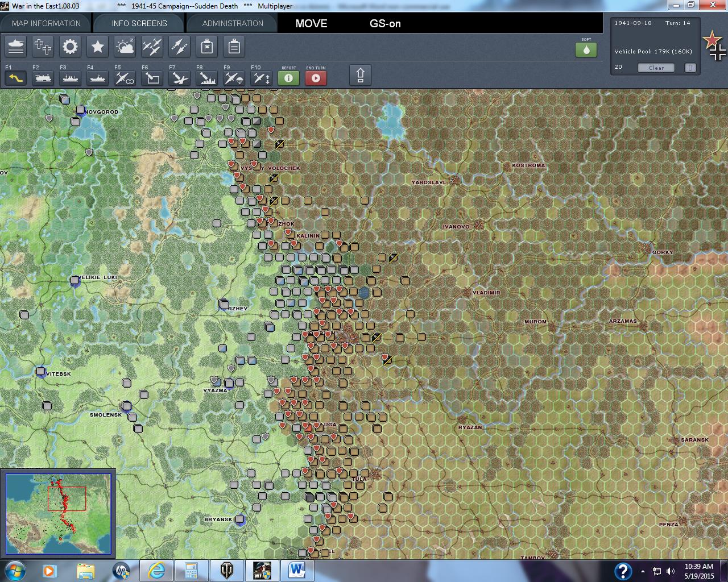Open the weather screen icon
Viewport: 728px width, 582px height.
[x=125, y=47]
